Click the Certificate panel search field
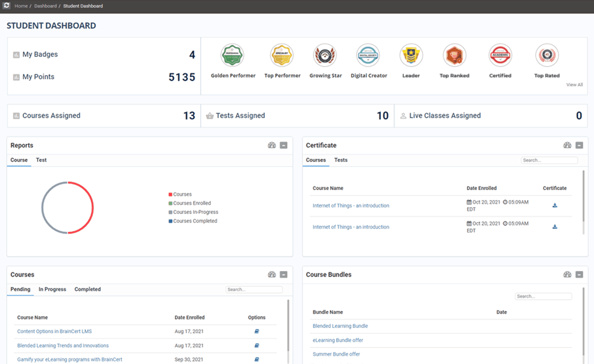The height and width of the screenshot is (364, 594). (549, 160)
